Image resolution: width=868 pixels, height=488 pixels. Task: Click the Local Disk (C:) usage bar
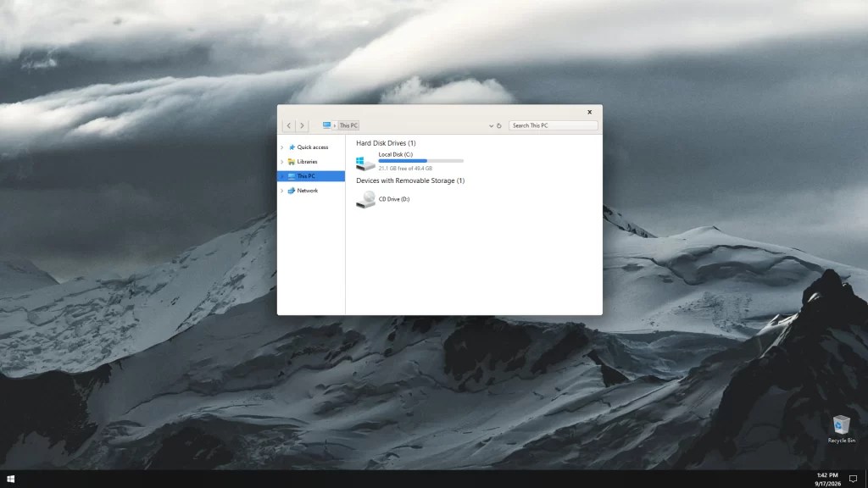click(420, 161)
